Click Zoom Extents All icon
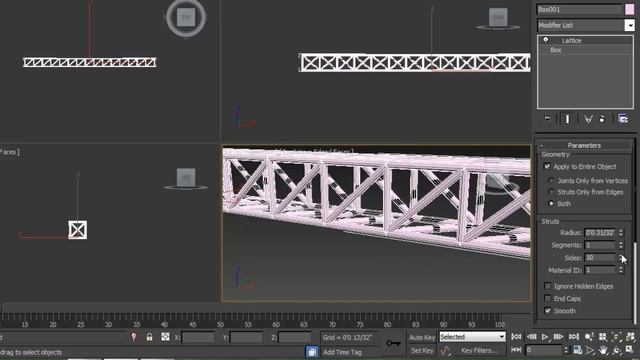 pos(630,337)
